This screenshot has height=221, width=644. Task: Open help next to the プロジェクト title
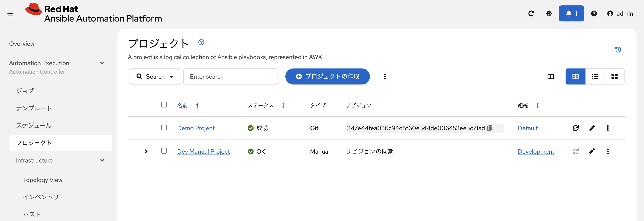click(x=201, y=42)
